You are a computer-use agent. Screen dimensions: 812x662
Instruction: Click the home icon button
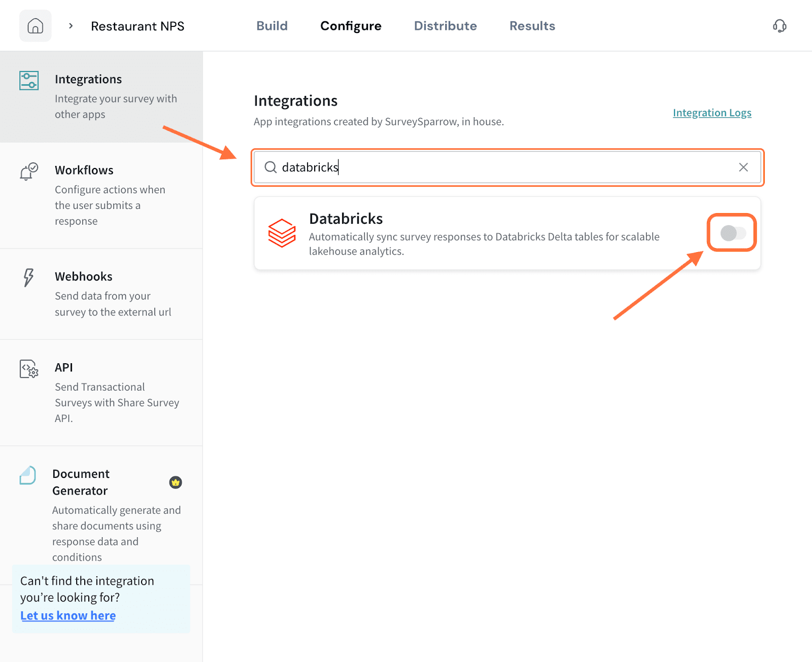(35, 26)
